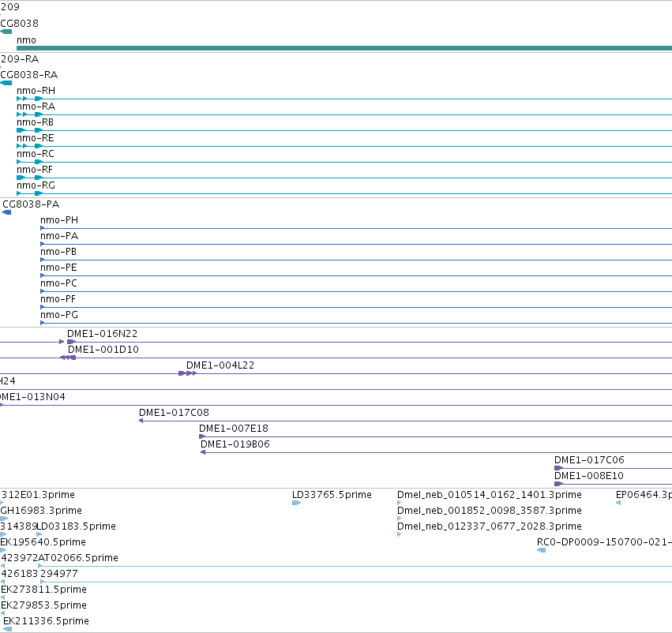672x633 pixels.
Task: Click the DME1-007E18 feature label
Action: point(234,429)
